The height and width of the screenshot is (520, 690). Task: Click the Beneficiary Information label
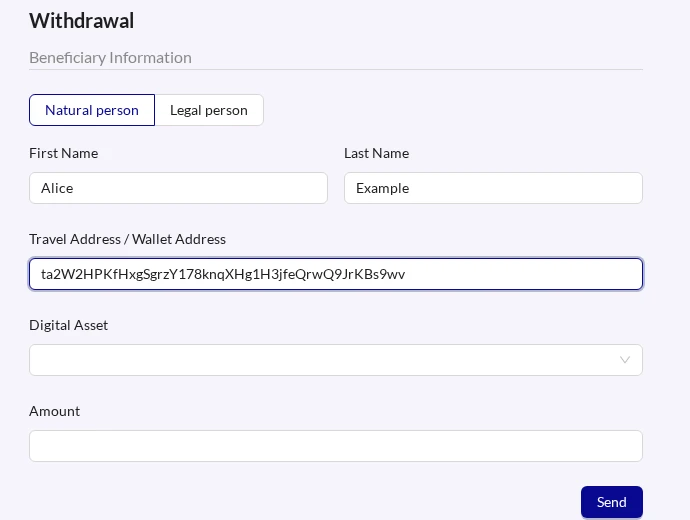click(x=110, y=58)
